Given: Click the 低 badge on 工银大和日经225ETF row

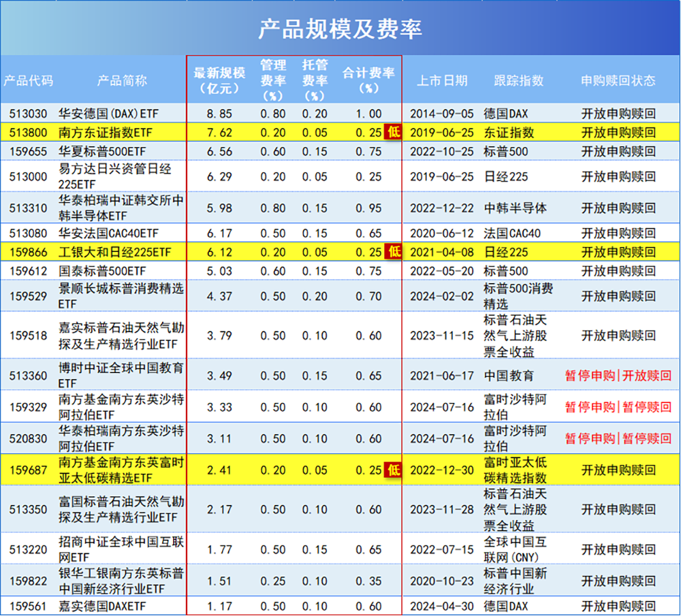Looking at the screenshot, I should [393, 252].
